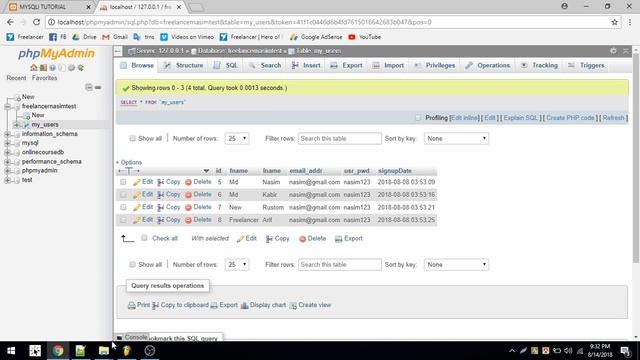Click Edit pencil icon for row Nasim
This screenshot has height=360, width=640.
click(137, 182)
